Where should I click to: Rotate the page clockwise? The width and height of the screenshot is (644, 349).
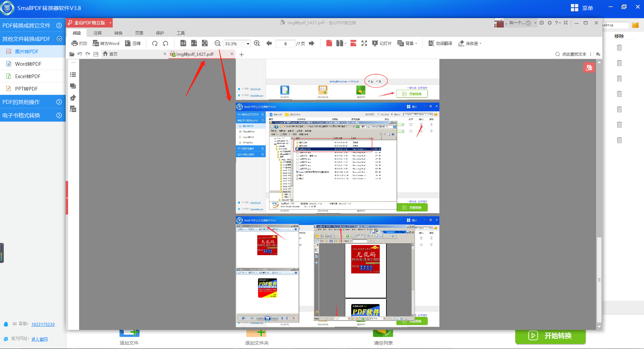pos(155,43)
